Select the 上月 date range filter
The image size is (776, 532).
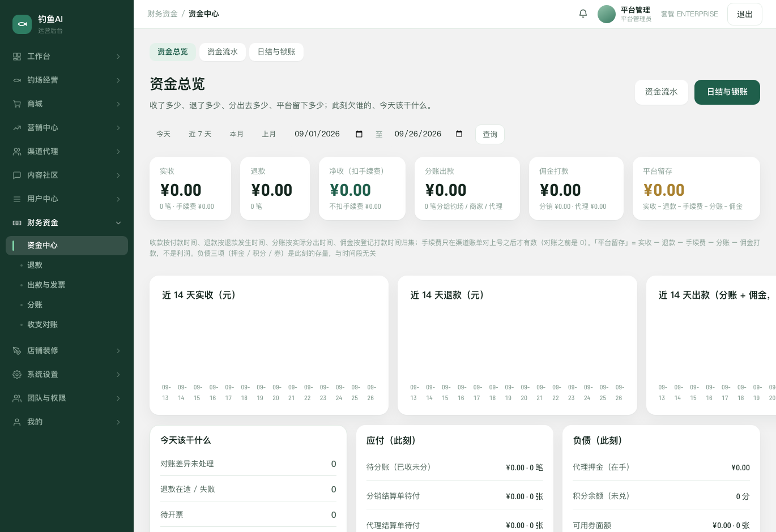(x=269, y=134)
